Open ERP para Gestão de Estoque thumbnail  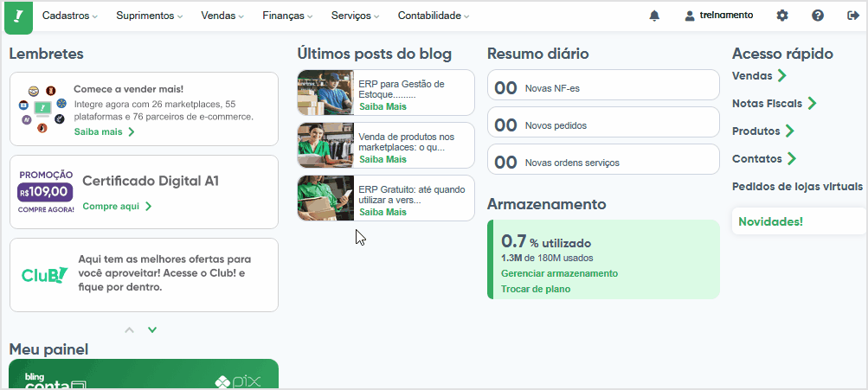[x=325, y=92]
